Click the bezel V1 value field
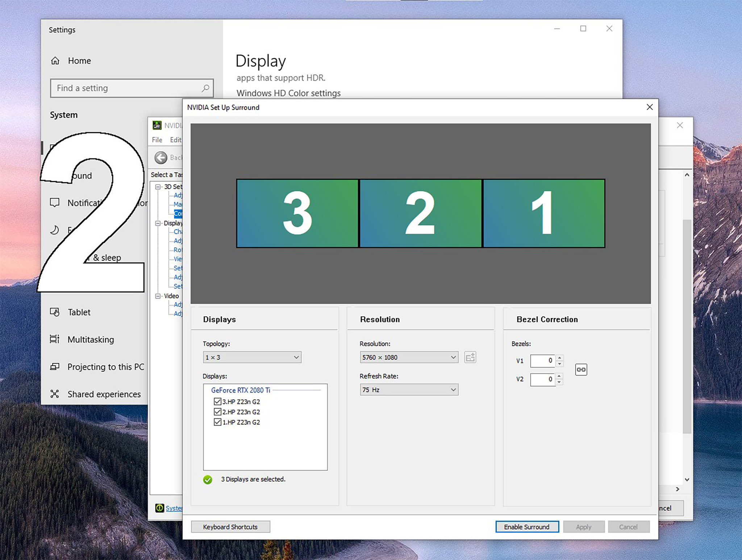The image size is (742, 560). (x=543, y=361)
